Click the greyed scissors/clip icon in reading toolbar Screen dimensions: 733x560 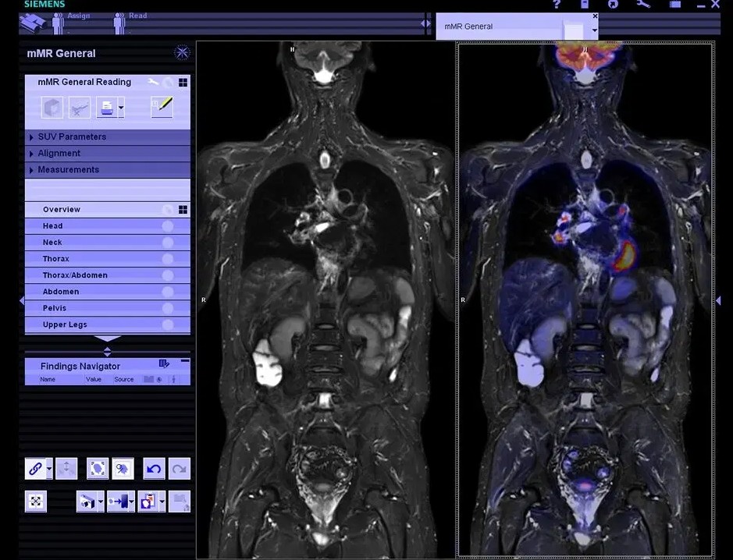coord(80,108)
